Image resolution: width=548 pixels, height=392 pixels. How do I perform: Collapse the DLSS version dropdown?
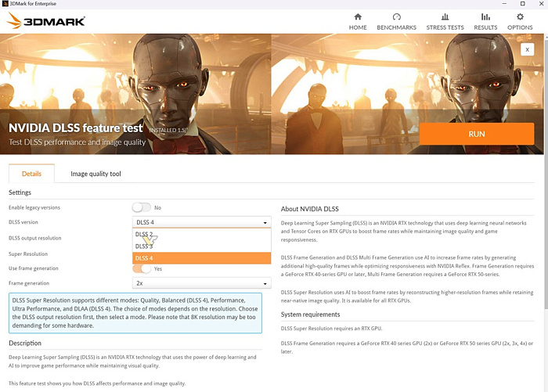(202, 222)
